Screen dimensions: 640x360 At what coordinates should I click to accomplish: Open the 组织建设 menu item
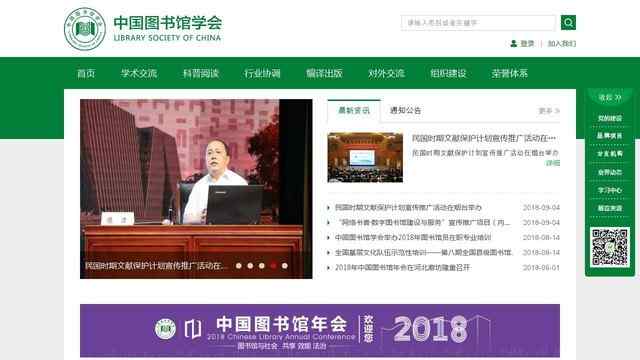click(x=448, y=73)
